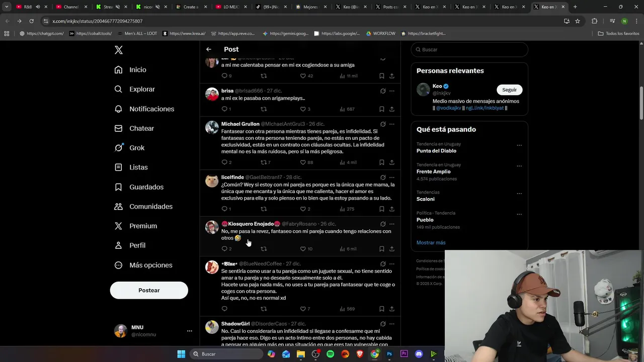Like the brisa reply
This screenshot has height=362, width=644.
tap(303, 109)
